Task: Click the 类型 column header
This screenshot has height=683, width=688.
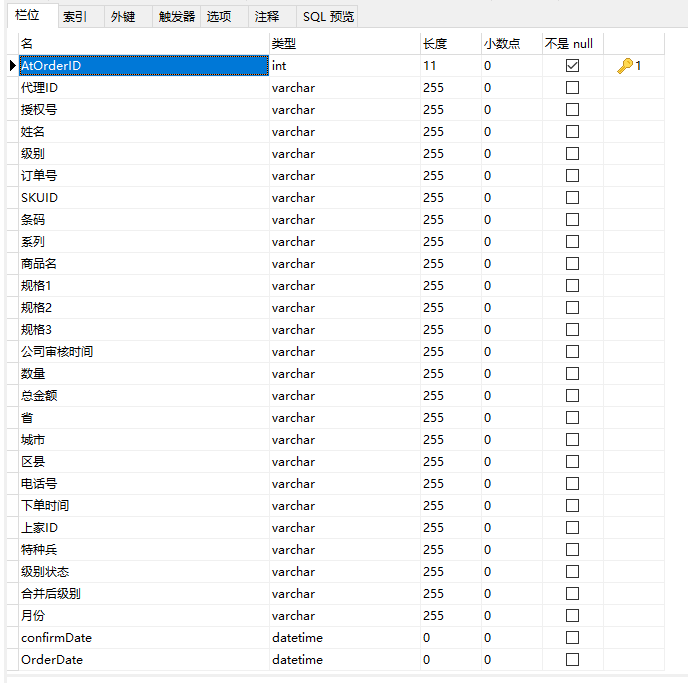Action: (344, 43)
